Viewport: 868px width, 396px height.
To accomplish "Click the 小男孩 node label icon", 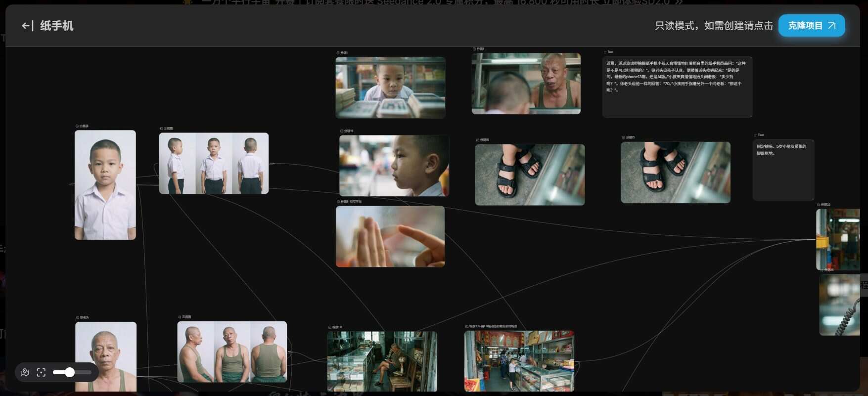I will tap(77, 126).
